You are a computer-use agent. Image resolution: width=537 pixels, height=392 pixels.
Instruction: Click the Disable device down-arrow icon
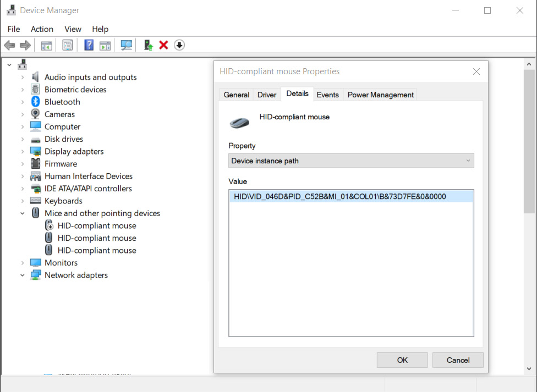tap(179, 45)
